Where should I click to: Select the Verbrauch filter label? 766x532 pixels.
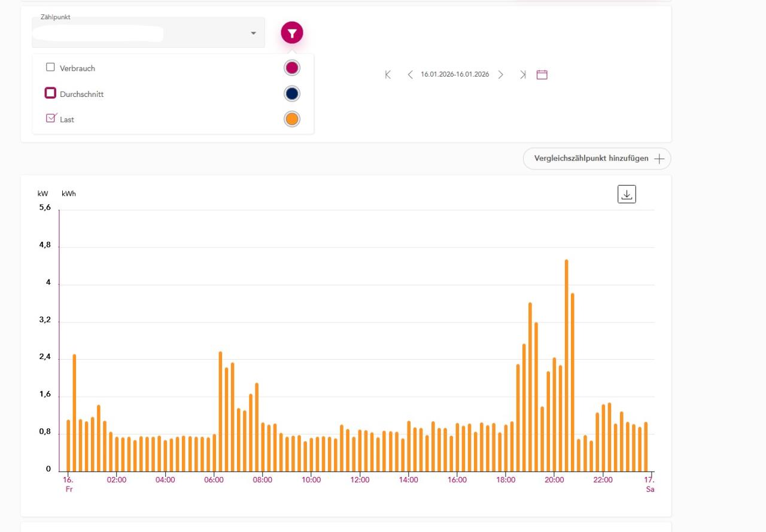point(77,68)
